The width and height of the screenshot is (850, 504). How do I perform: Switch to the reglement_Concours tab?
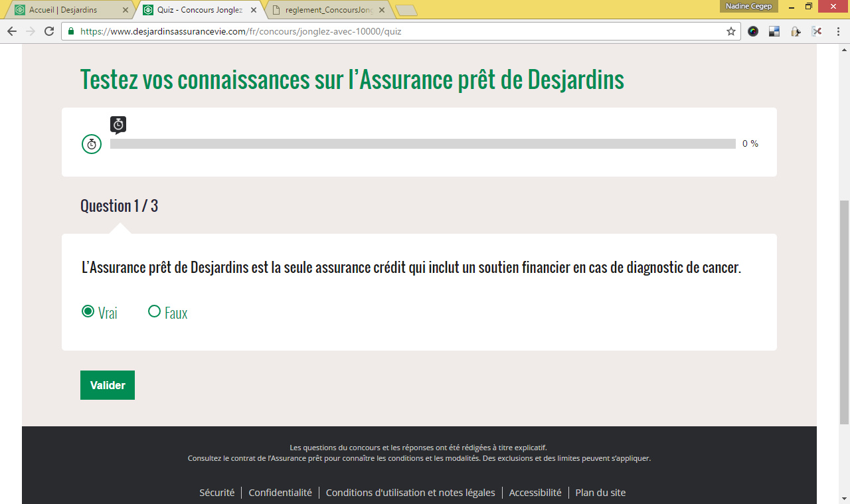pyautogui.click(x=329, y=10)
